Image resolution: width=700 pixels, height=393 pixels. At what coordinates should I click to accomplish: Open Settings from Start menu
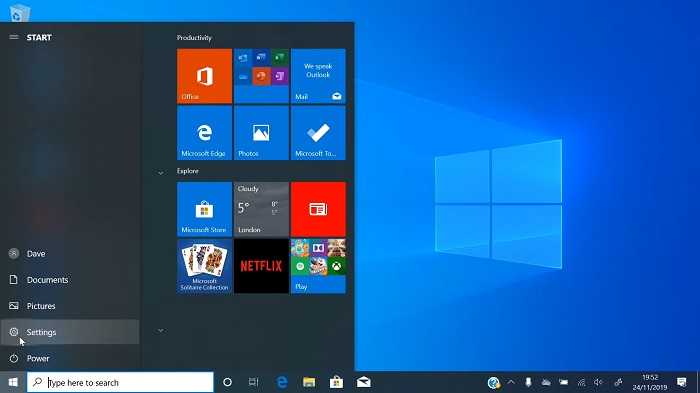click(x=71, y=332)
